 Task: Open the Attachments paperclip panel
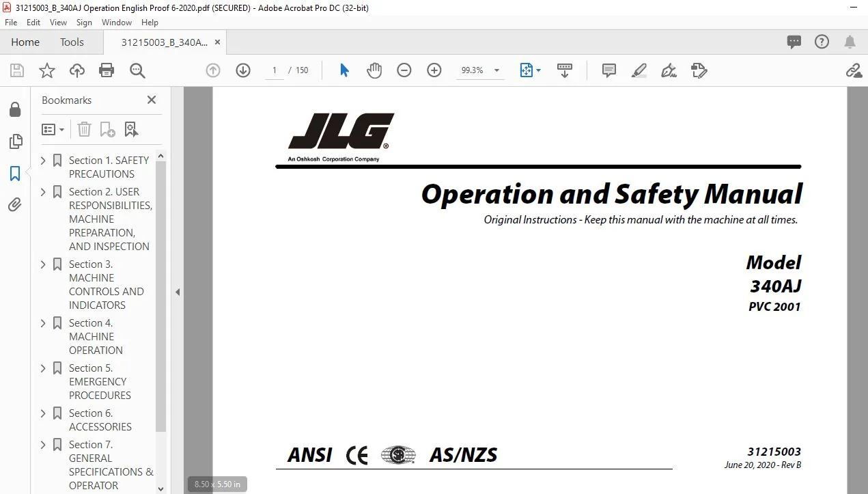click(15, 205)
